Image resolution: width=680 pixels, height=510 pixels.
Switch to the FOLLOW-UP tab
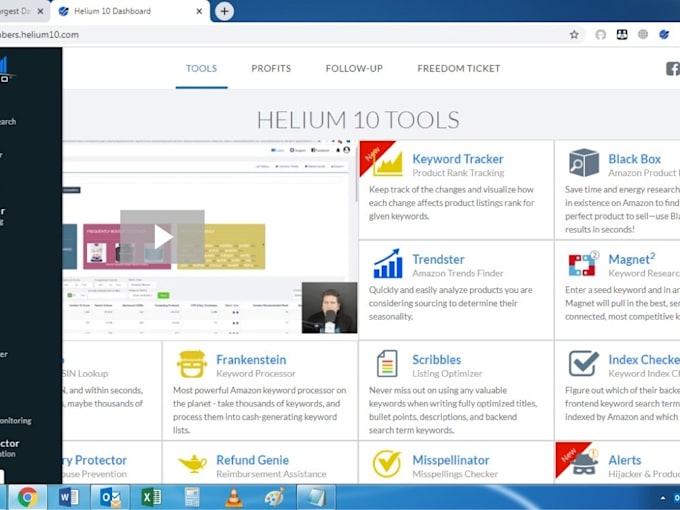[354, 69]
